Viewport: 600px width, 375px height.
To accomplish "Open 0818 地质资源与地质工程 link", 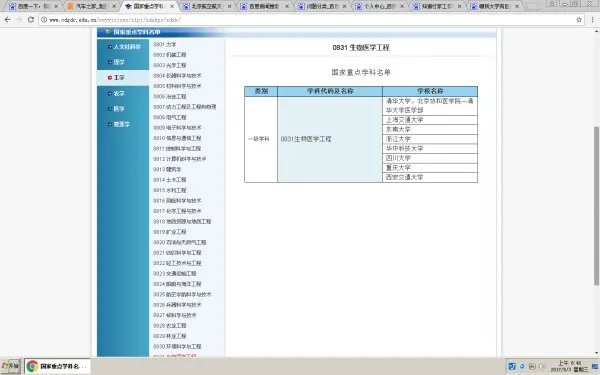I will click(182, 222).
